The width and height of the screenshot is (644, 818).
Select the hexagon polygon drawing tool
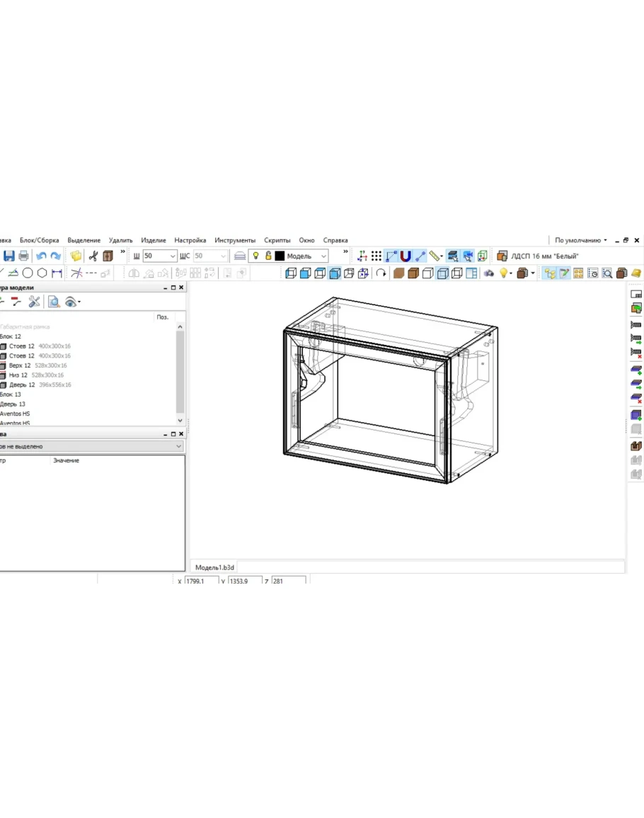point(42,273)
